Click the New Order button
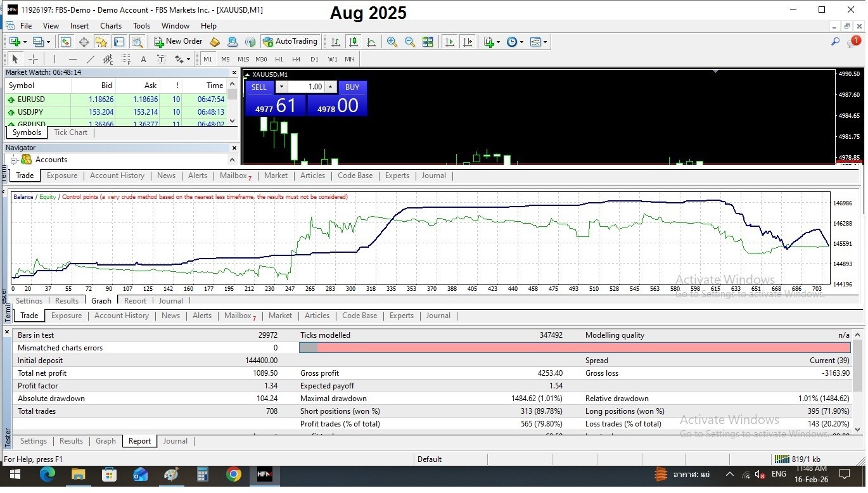Image resolution: width=868 pixels, height=493 pixels. pyautogui.click(x=178, y=42)
